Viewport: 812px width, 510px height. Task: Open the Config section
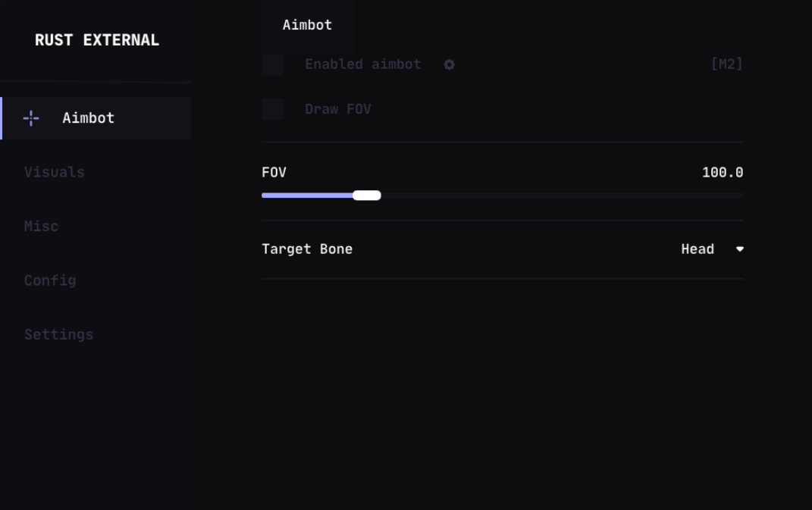point(50,280)
